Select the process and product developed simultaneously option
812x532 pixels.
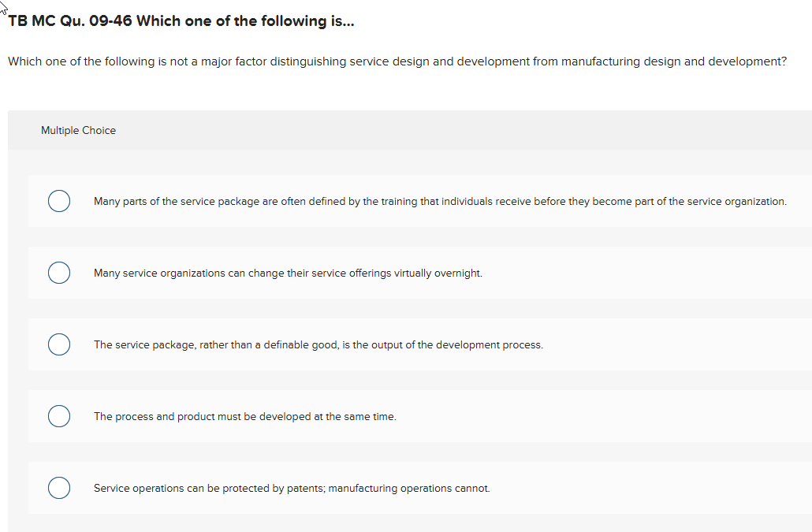coord(59,416)
